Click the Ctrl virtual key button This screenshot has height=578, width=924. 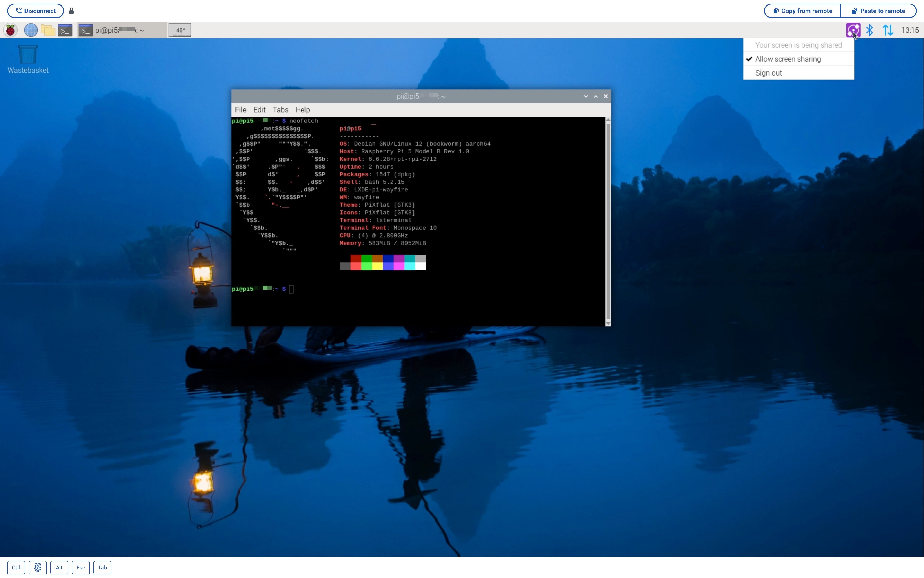[x=16, y=567]
